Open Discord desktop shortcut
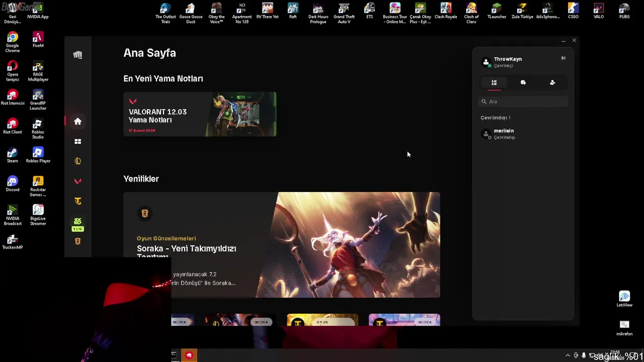The height and width of the screenshot is (362, 644). 13,183
